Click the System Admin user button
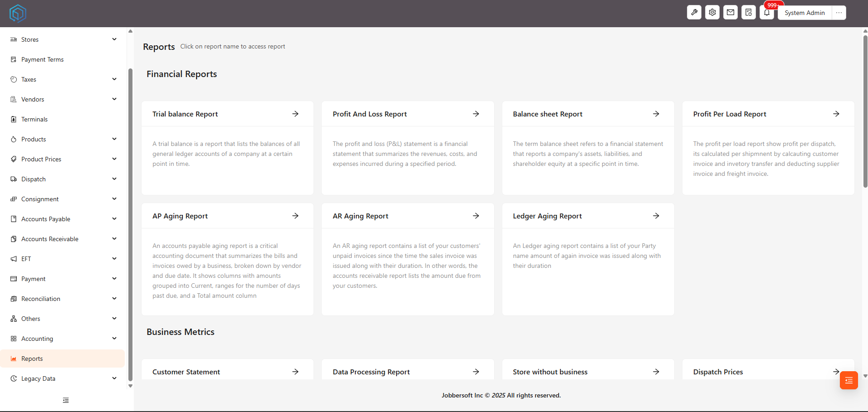 pos(804,13)
